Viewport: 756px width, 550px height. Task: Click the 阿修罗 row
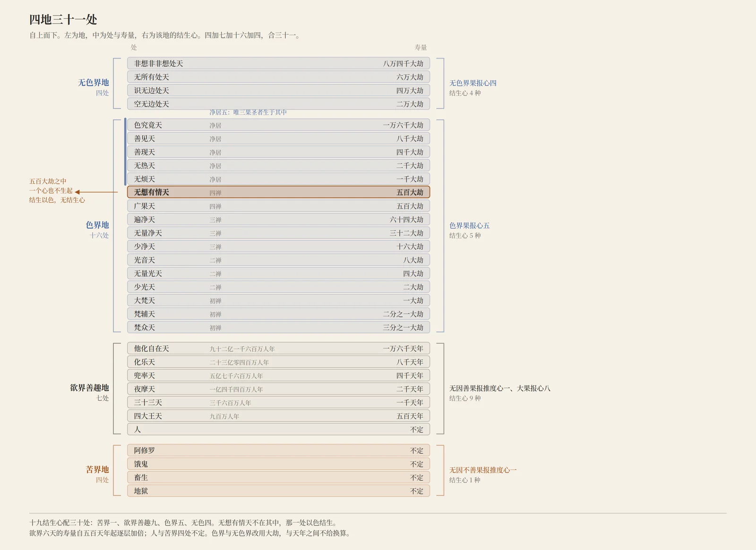point(278,450)
